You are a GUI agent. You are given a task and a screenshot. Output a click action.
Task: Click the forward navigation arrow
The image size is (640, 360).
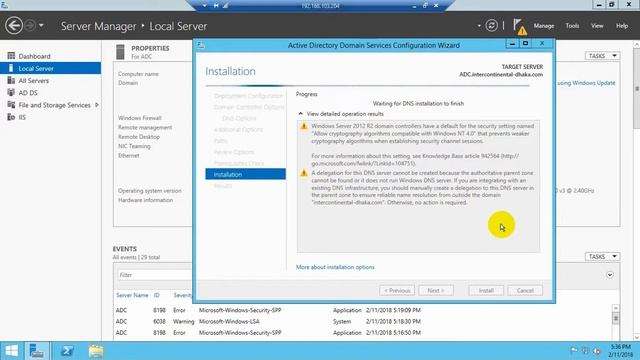click(x=30, y=26)
